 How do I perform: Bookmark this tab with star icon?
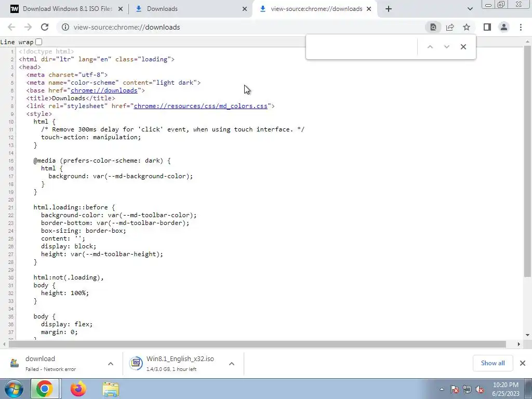click(467, 27)
